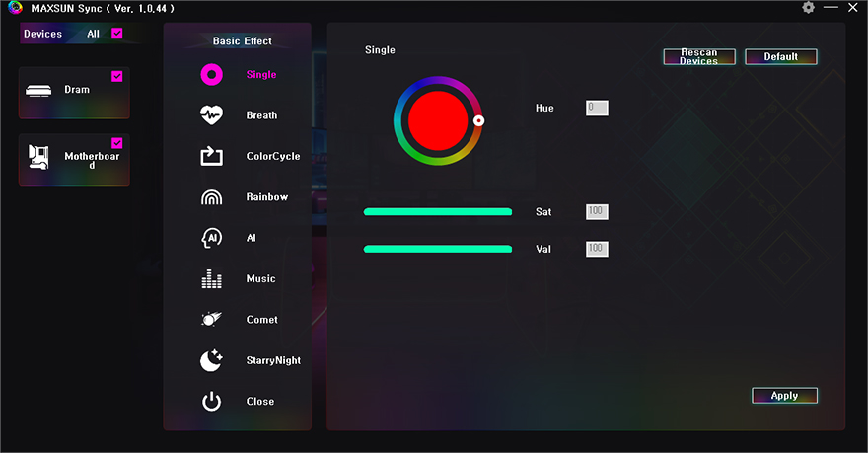This screenshot has height=453, width=868.
Task: Select the Motherboard device card text
Action: tap(92, 160)
